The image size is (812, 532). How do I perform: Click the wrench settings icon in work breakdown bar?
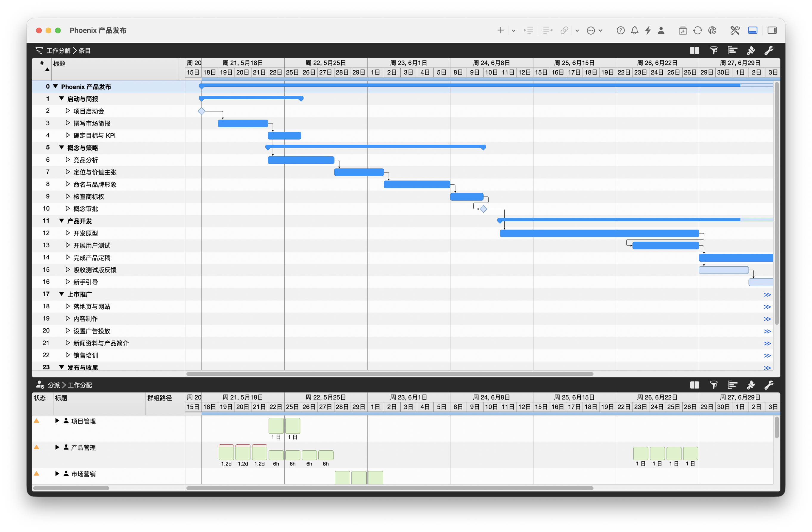769,50
